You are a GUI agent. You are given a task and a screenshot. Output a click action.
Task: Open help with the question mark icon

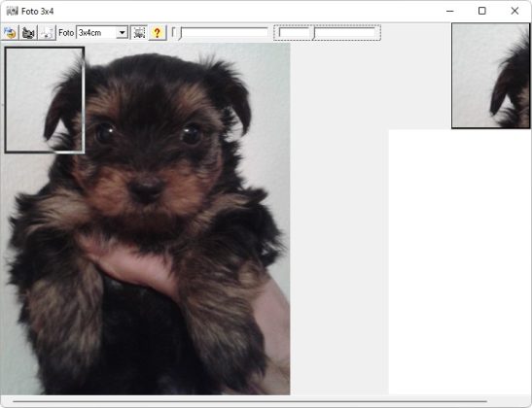pos(158,33)
